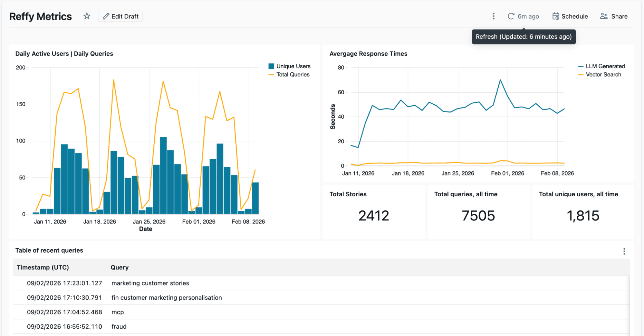Sort table by Timestamp (UTC) column header
Screen dimensions: 644x336
(x=43, y=267)
